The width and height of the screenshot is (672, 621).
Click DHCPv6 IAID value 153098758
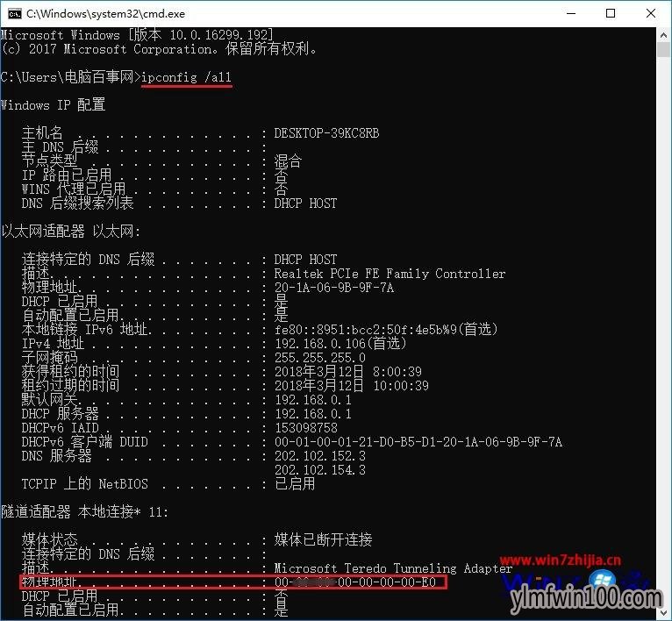click(x=306, y=428)
